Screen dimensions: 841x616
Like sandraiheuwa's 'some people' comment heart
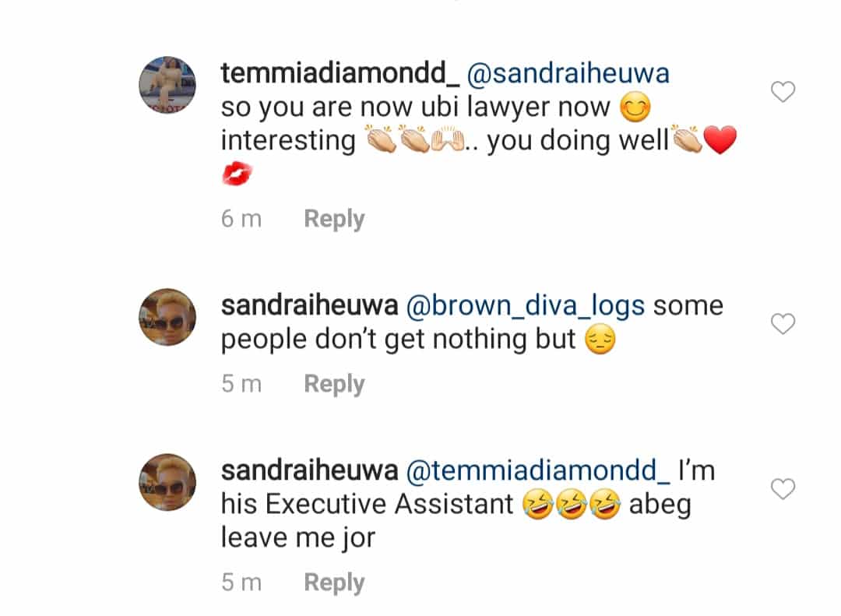tap(783, 323)
